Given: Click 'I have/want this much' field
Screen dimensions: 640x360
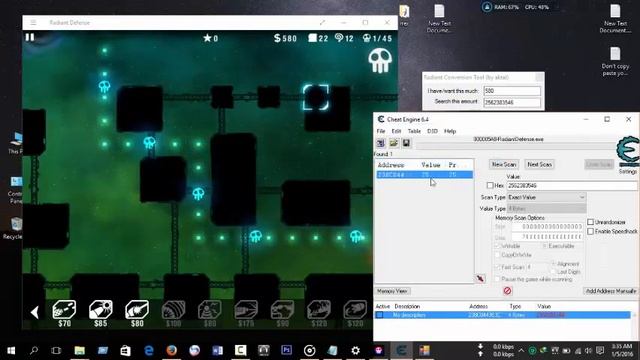Looking at the screenshot, I should coord(512,91).
